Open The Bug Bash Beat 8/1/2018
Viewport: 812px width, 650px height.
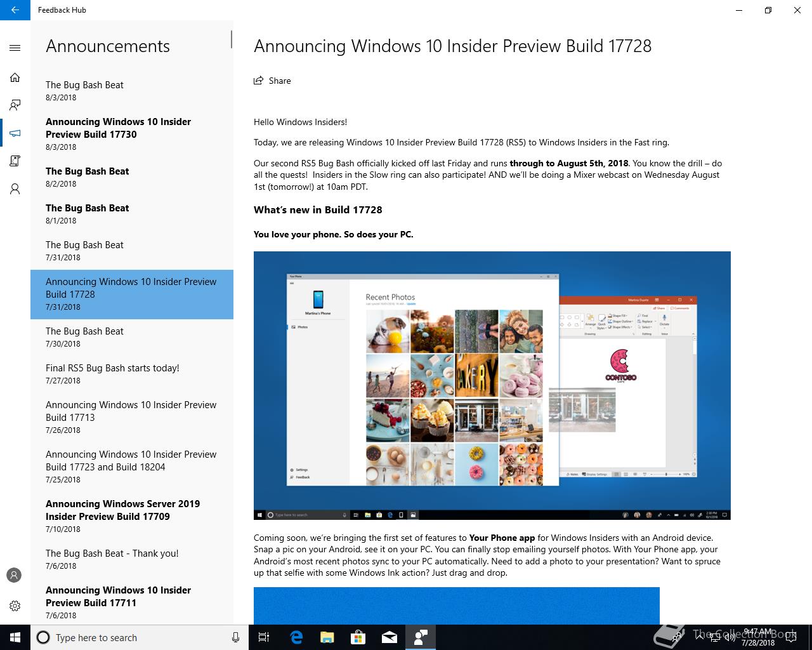pyautogui.click(x=132, y=214)
